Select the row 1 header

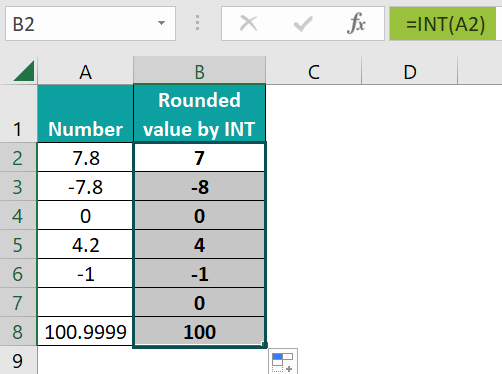pos(18,113)
